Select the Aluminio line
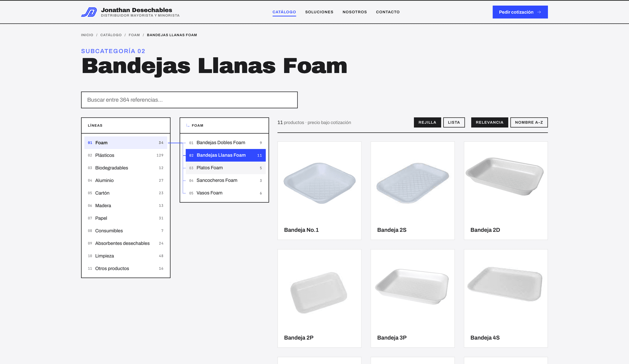 tap(126, 180)
